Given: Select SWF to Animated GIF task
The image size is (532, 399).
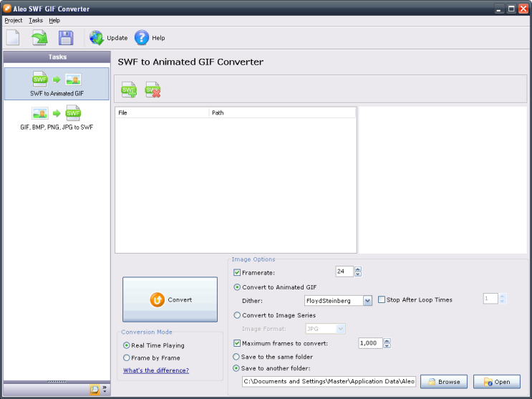Looking at the screenshot, I should pos(57,84).
